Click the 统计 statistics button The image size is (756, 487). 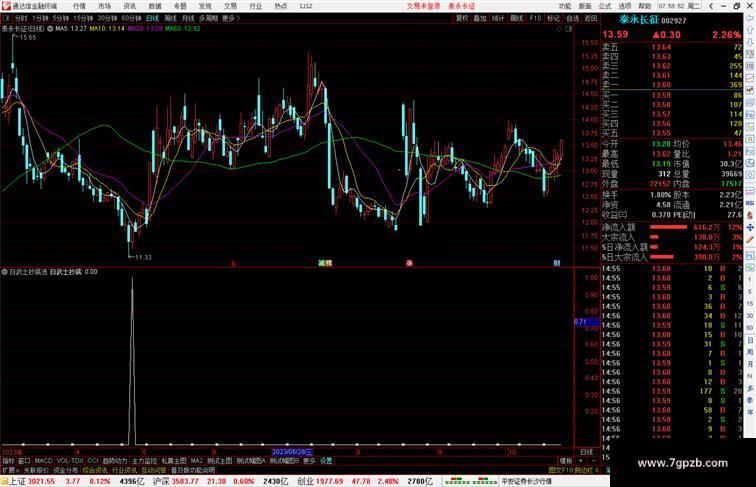pos(498,18)
